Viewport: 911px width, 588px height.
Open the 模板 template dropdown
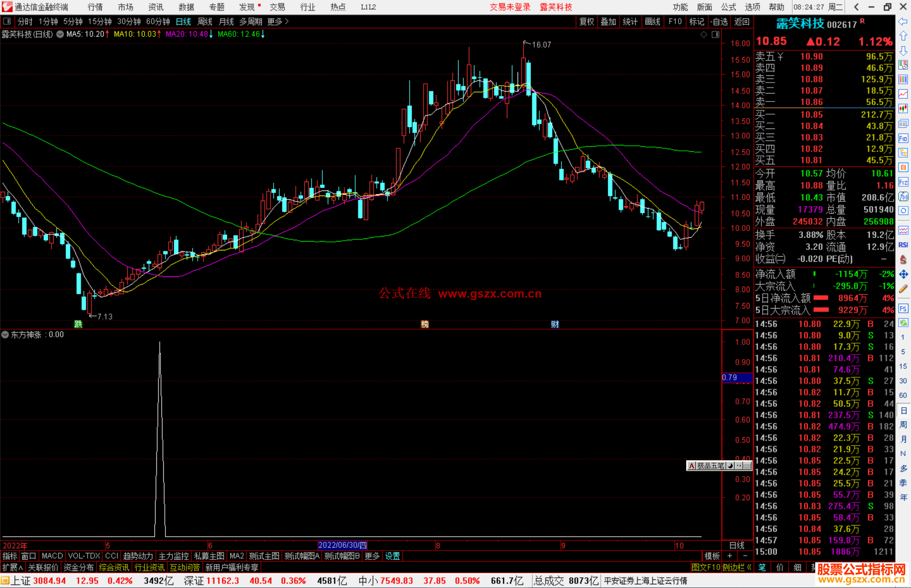pyautogui.click(x=712, y=556)
